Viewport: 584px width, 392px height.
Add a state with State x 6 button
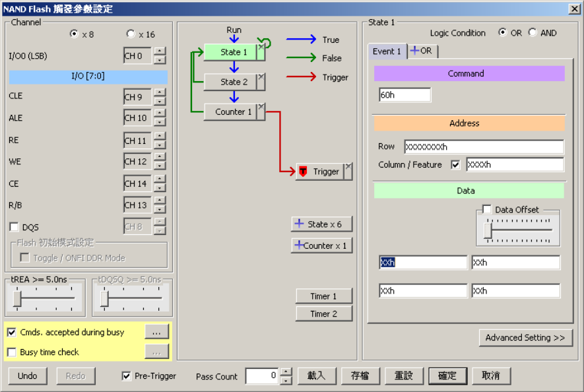coord(321,224)
